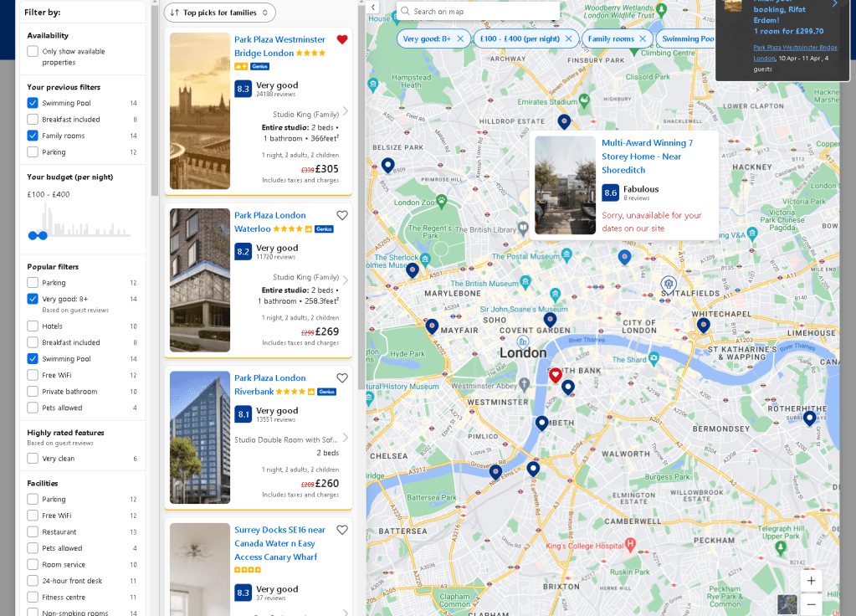Switch map to satellite view thumbnail
The height and width of the screenshot is (616, 856).
click(x=787, y=604)
